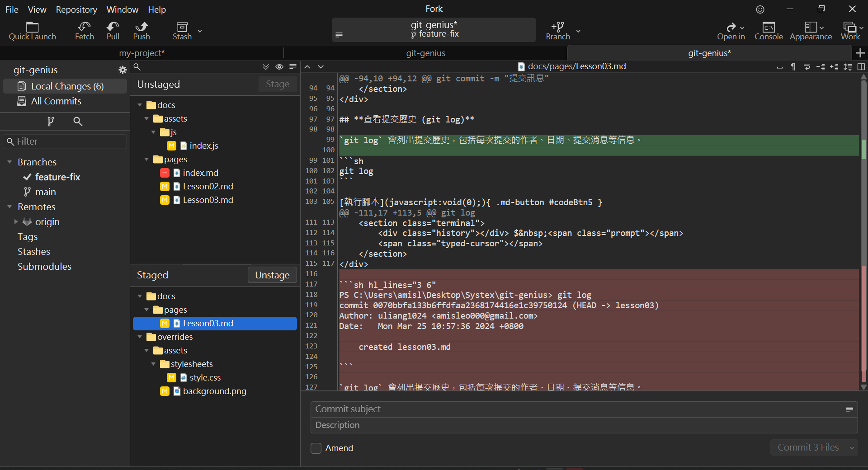The height and width of the screenshot is (470, 868).
Task: Open the View menu
Action: coord(37,9)
